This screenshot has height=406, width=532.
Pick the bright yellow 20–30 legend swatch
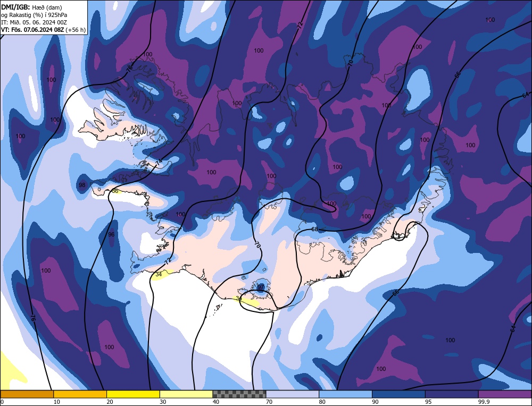click(x=134, y=394)
